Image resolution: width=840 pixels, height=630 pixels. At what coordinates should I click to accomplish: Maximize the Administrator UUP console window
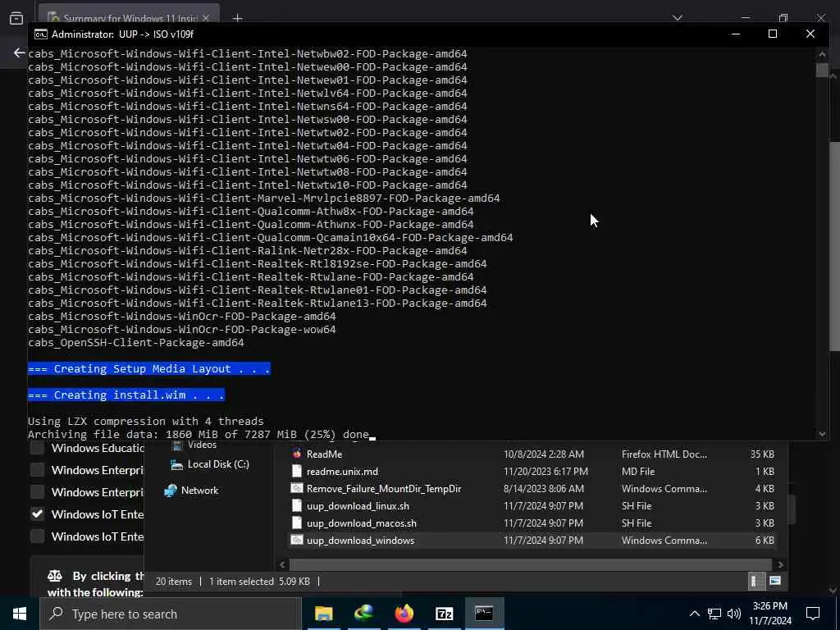[773, 34]
